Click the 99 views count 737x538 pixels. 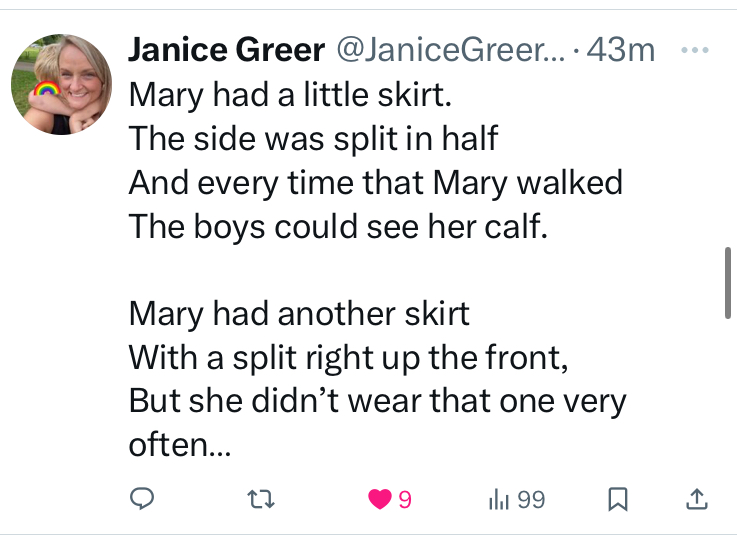pyautogui.click(x=531, y=499)
